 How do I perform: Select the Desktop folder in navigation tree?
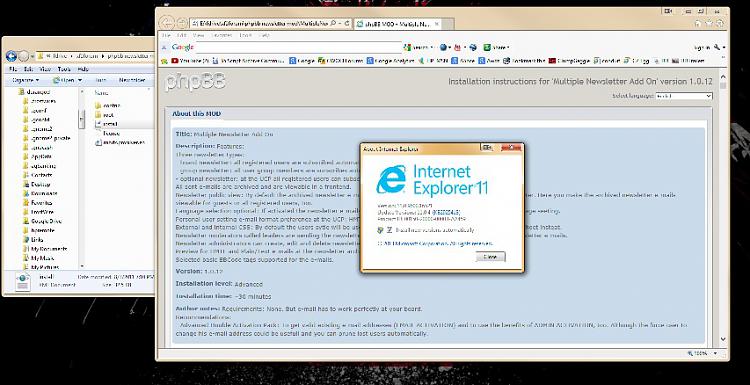pos(41,184)
